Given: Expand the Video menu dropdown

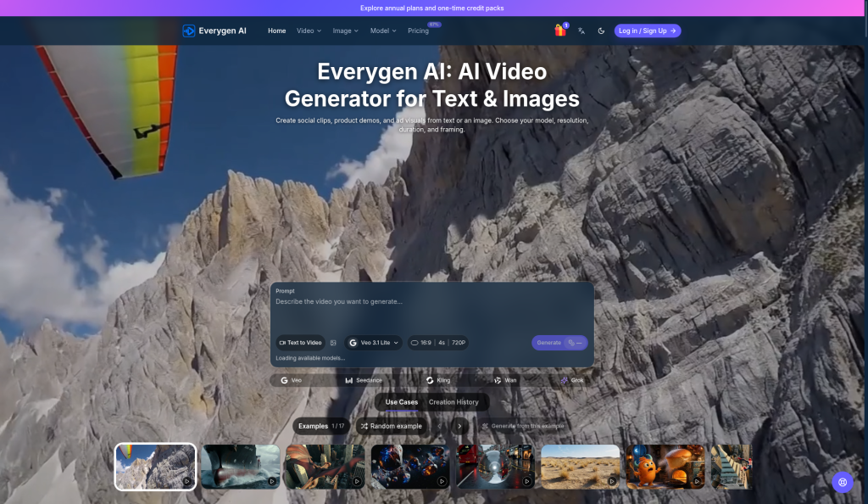Looking at the screenshot, I should tap(309, 31).
